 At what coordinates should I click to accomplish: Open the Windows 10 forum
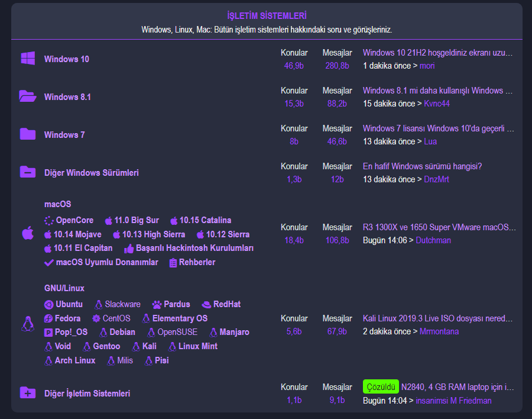pyautogui.click(x=67, y=59)
